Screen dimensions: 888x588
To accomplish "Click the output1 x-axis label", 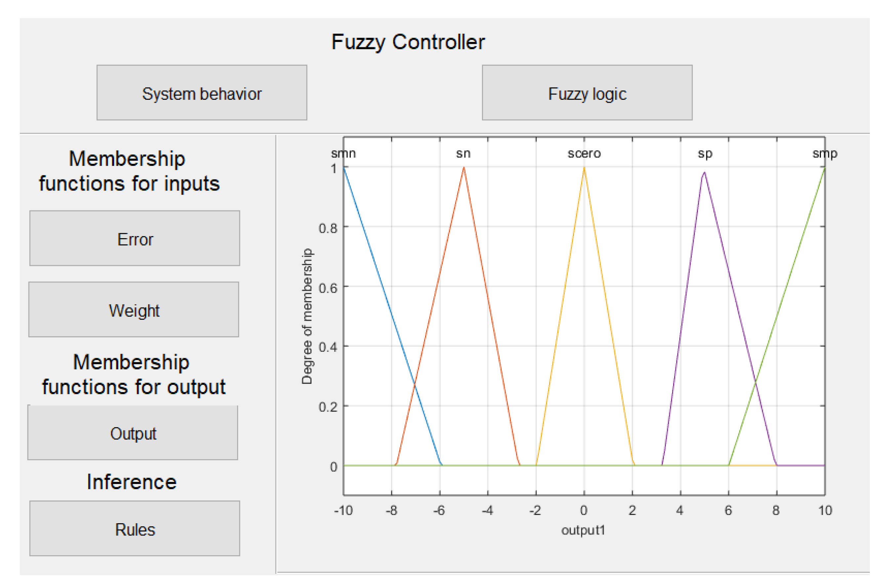I will 583,530.
